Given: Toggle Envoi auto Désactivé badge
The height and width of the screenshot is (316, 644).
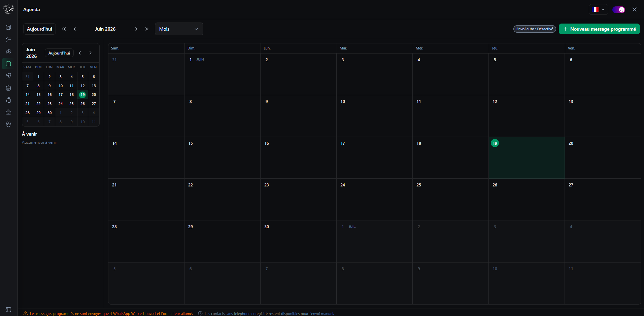Looking at the screenshot, I should click(535, 29).
